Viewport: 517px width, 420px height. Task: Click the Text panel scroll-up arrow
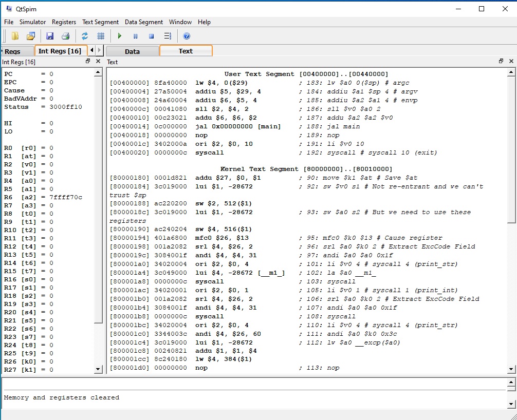click(x=511, y=72)
